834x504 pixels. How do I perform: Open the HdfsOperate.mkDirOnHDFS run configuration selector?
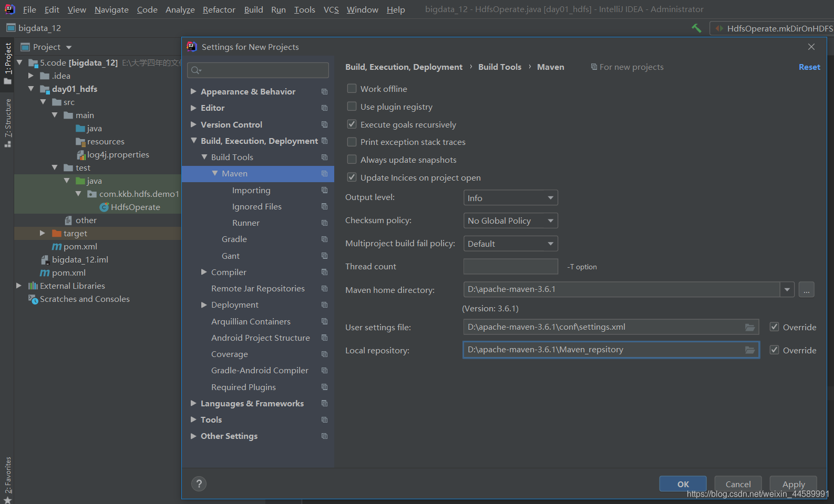[773, 28]
